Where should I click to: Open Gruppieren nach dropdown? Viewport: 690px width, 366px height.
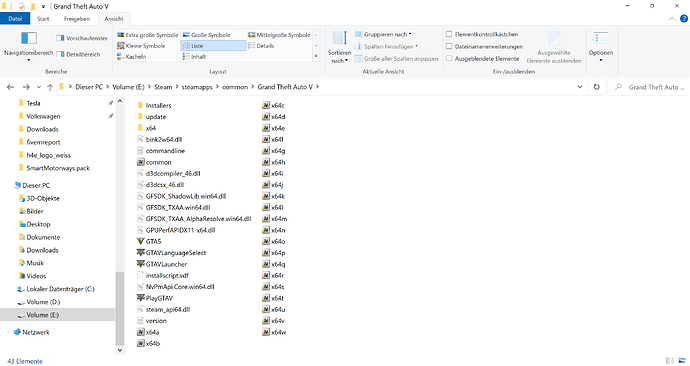coord(383,34)
